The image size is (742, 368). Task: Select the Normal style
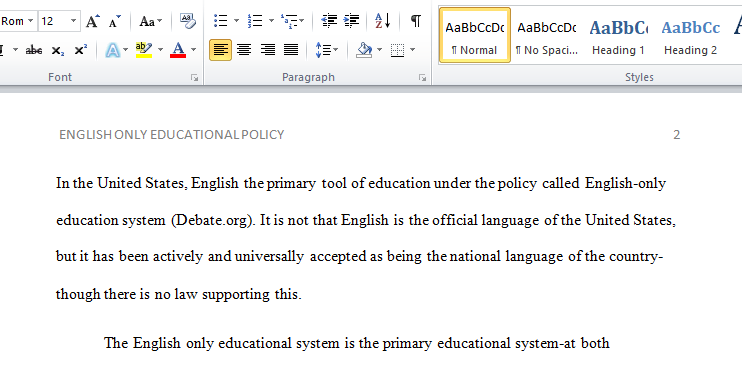pyautogui.click(x=475, y=35)
